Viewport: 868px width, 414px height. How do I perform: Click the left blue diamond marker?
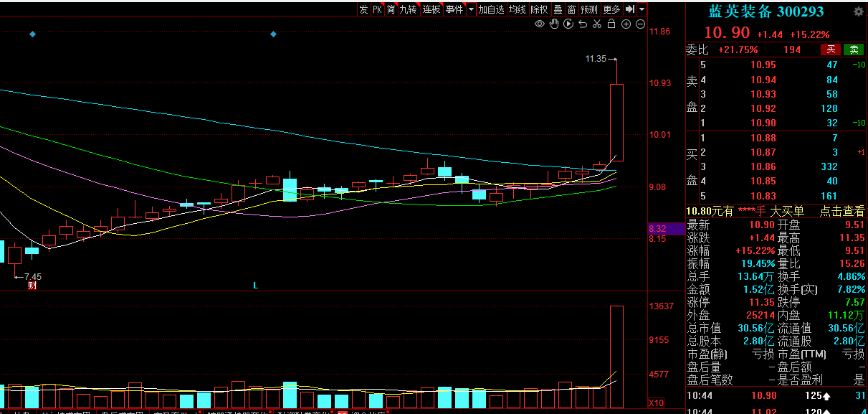pos(32,34)
